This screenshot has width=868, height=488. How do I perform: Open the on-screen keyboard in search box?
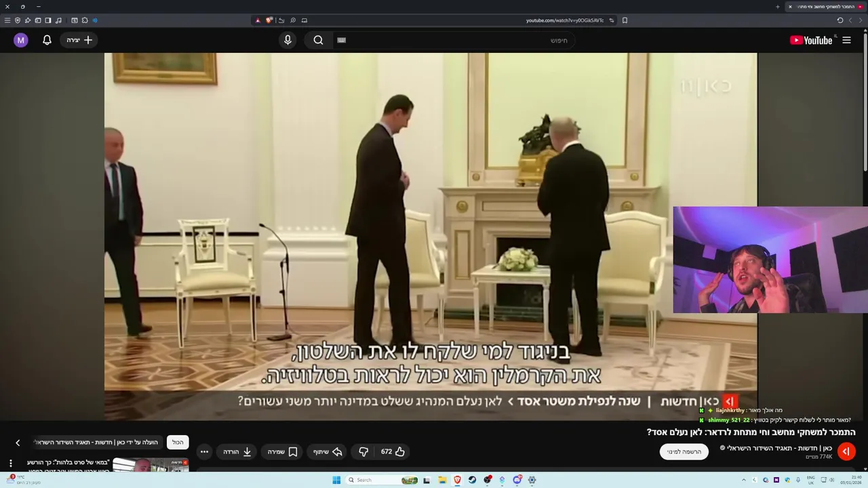[x=342, y=40]
